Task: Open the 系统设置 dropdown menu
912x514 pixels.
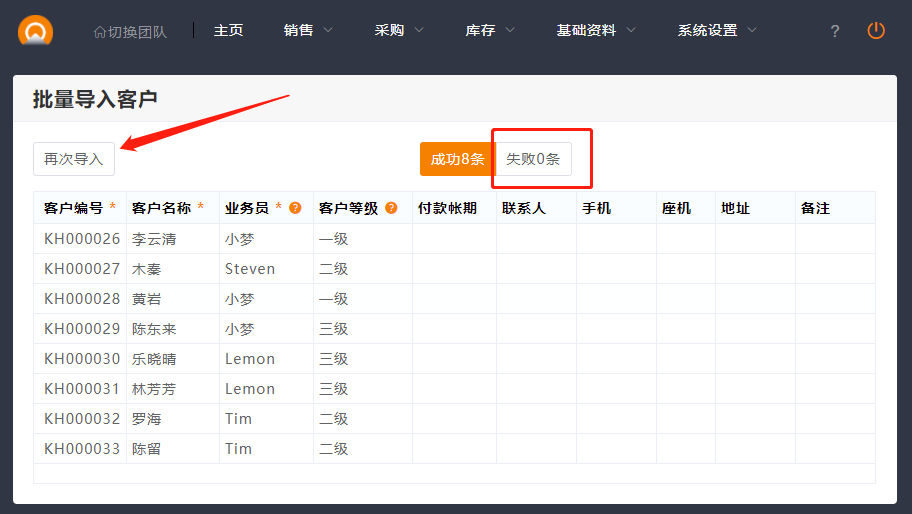Action: 717,30
